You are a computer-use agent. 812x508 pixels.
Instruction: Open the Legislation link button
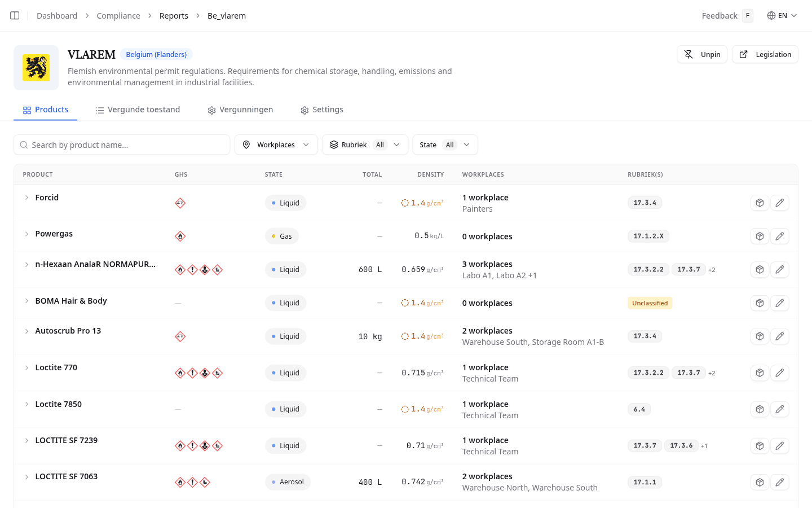click(x=765, y=54)
